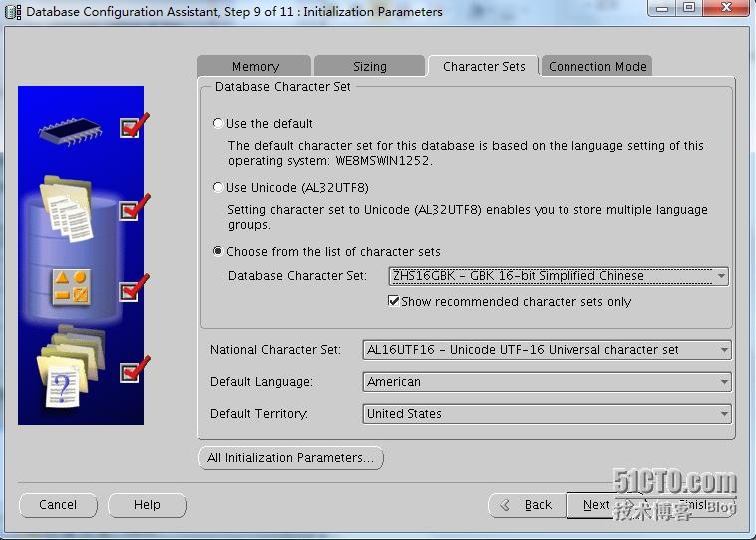This screenshot has width=756, height=540.
Task: Click the Default Territory label
Action: pyautogui.click(x=259, y=414)
